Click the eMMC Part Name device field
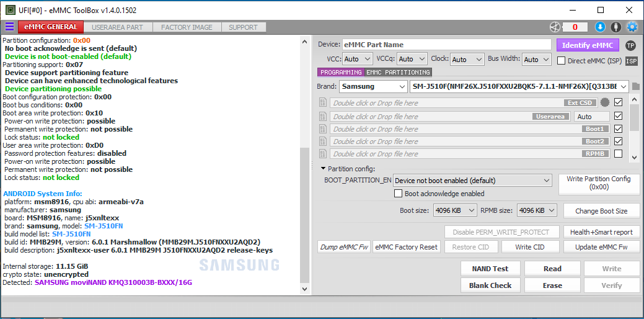Screen dimensions: 644x319 click(x=446, y=45)
